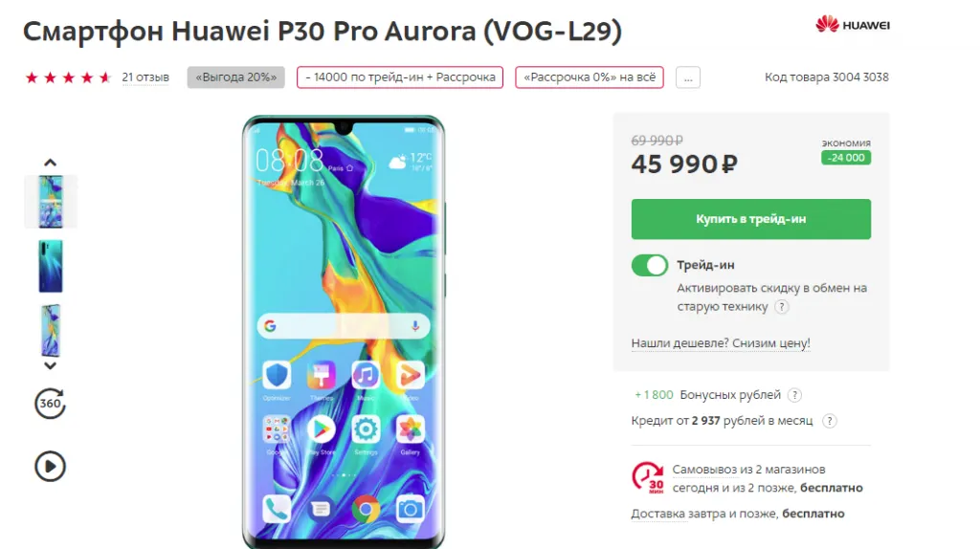
Task: Click the five-star rating
Action: (x=68, y=77)
